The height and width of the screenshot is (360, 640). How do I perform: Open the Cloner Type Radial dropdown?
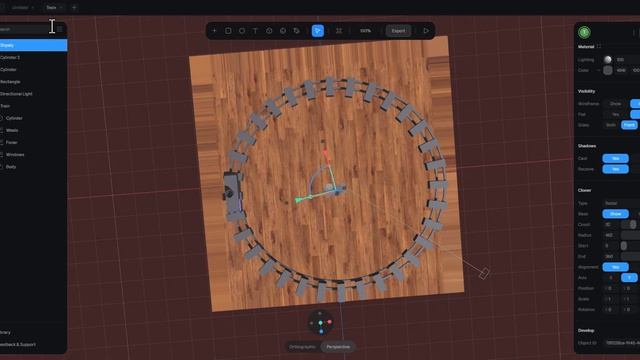point(620,203)
